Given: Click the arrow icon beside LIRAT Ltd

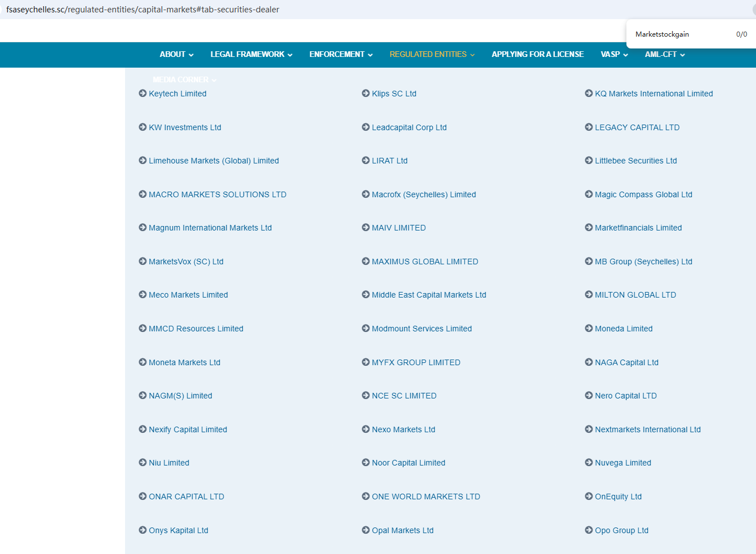Looking at the screenshot, I should click(366, 161).
